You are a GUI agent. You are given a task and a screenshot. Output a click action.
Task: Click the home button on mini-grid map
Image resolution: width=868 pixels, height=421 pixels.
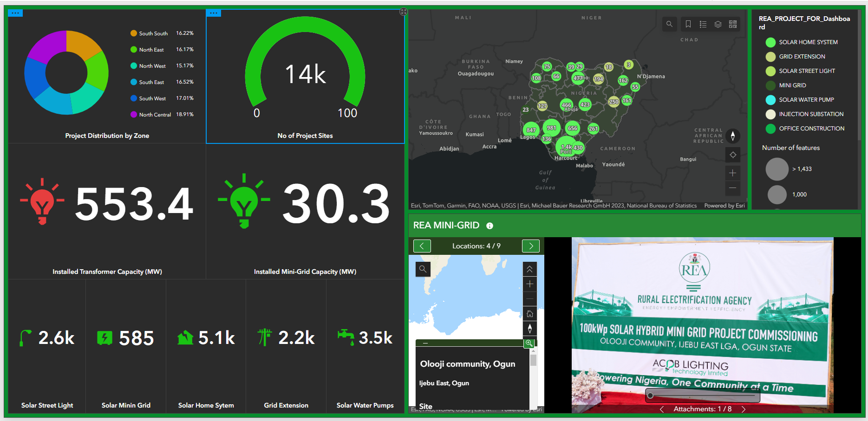(530, 314)
